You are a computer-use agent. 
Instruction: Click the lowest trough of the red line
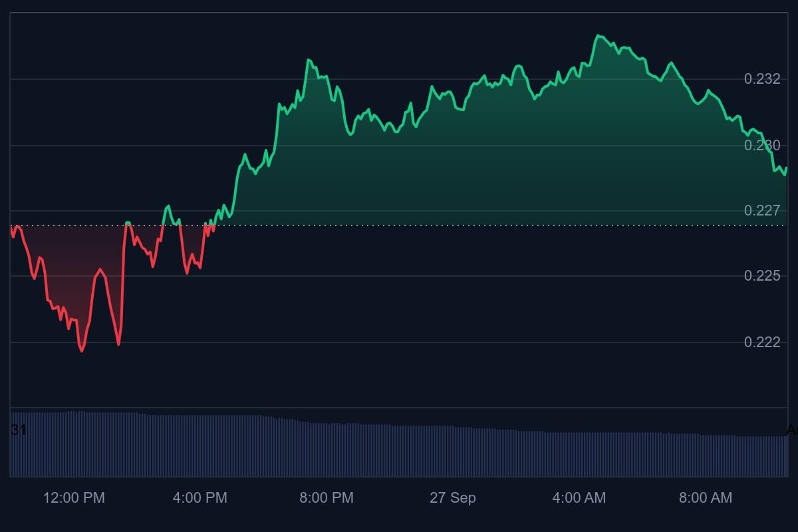pyautogui.click(x=81, y=350)
